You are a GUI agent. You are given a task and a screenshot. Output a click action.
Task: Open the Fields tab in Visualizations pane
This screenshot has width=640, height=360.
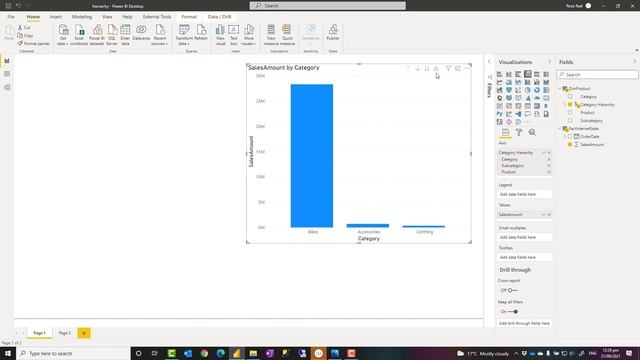click(x=505, y=132)
